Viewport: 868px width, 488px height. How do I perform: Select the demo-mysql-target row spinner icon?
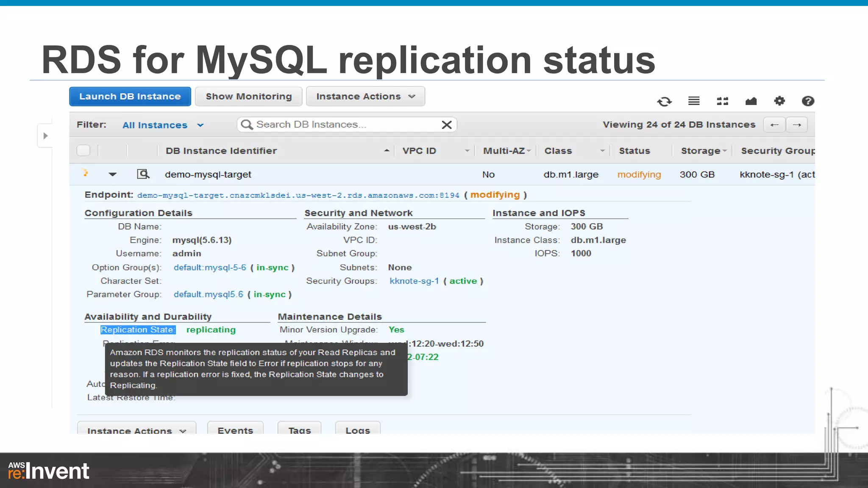tap(85, 173)
